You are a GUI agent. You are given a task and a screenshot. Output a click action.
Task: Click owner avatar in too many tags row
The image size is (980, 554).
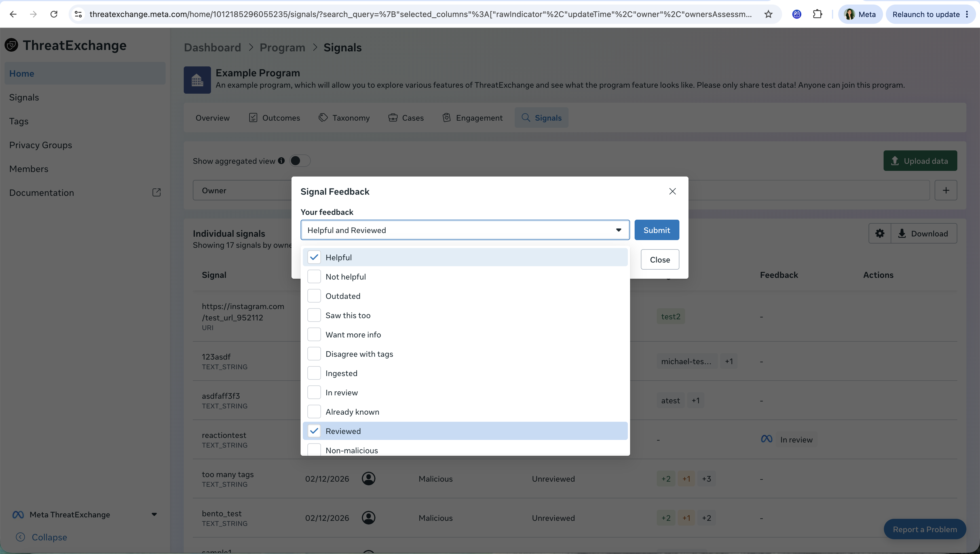coord(368,479)
